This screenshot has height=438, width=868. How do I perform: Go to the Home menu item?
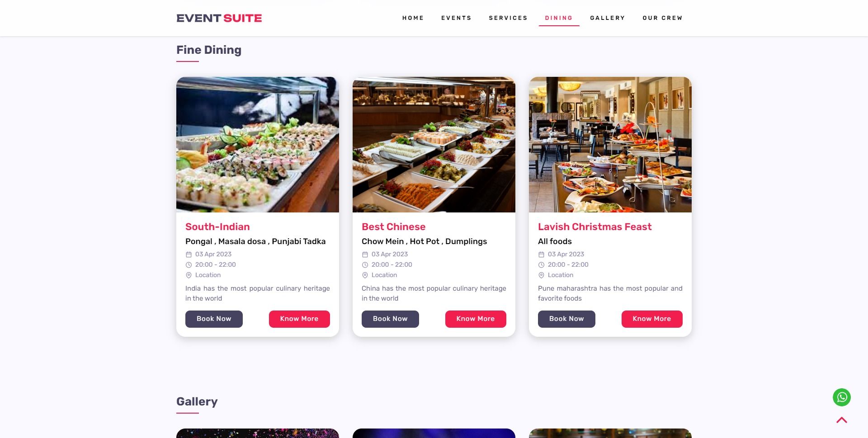click(413, 18)
